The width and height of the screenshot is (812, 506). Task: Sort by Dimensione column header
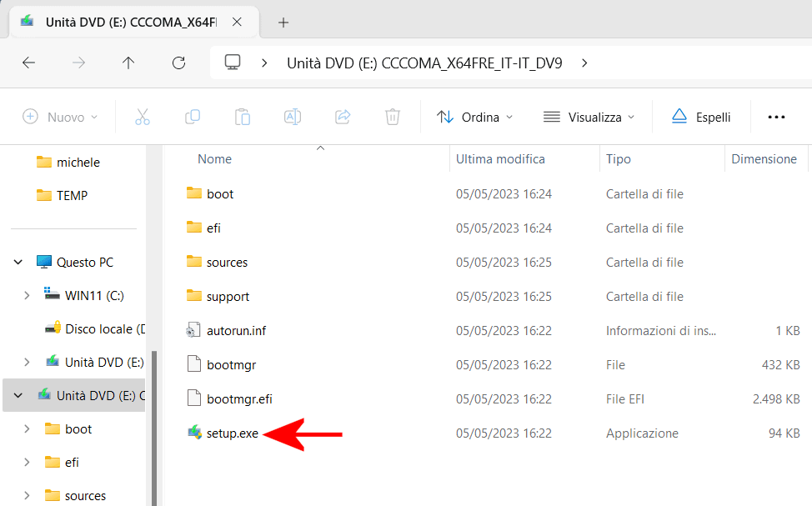tap(764, 159)
